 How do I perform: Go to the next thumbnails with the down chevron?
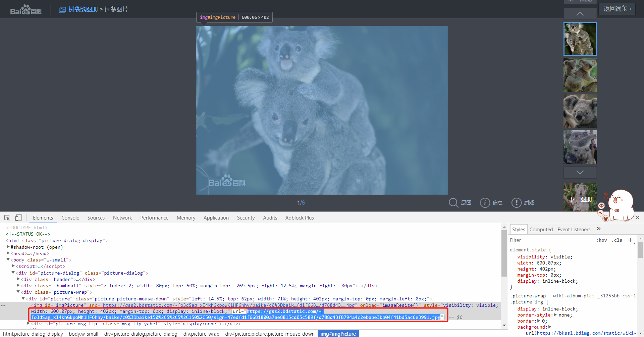(x=580, y=172)
